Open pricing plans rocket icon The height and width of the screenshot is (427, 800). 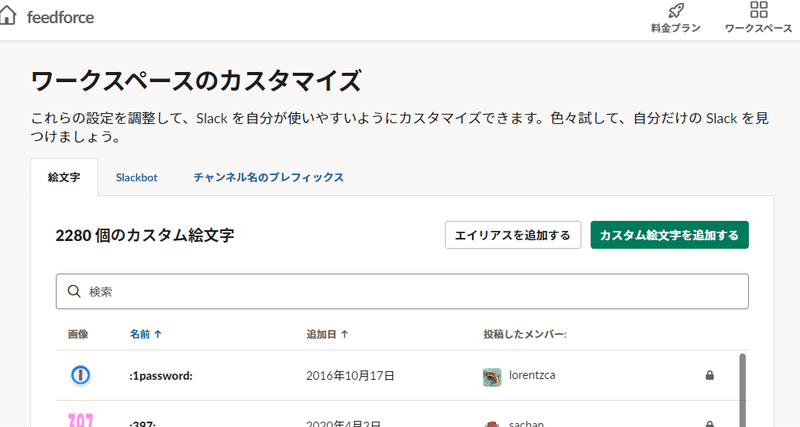[x=676, y=10]
